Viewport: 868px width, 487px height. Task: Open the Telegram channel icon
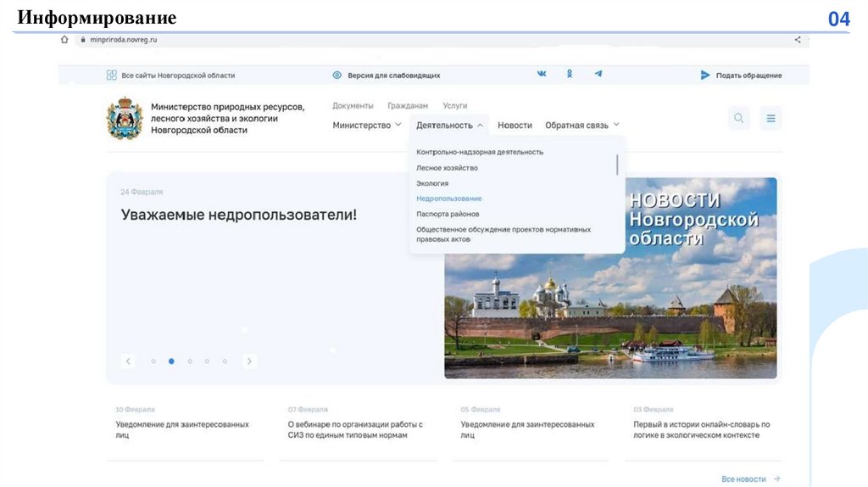[598, 74]
